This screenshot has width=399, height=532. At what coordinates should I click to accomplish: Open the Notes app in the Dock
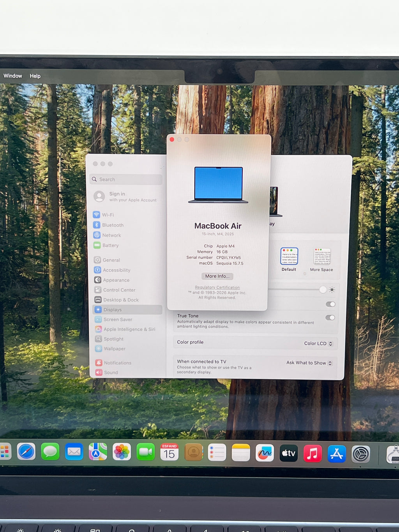coord(241,452)
